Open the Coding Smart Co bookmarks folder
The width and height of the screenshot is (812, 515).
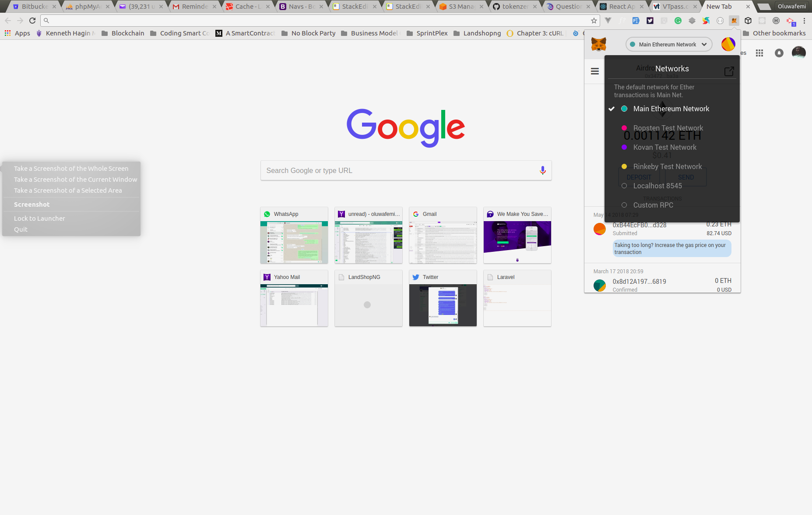coord(180,33)
